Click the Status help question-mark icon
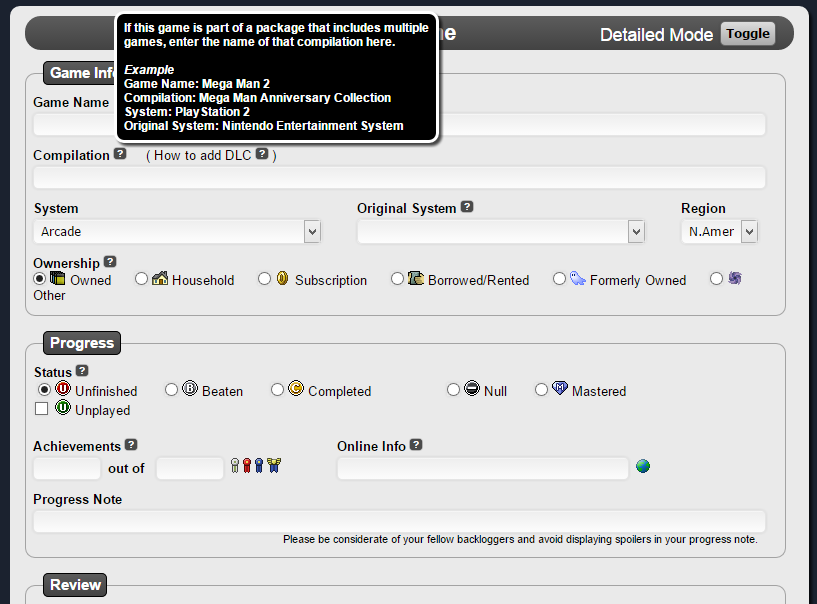817x604 pixels. click(82, 371)
